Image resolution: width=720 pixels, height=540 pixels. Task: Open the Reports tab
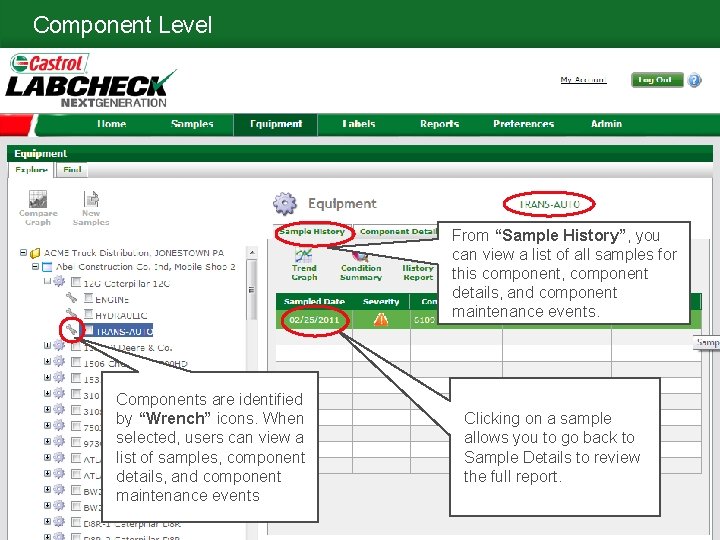click(x=439, y=124)
